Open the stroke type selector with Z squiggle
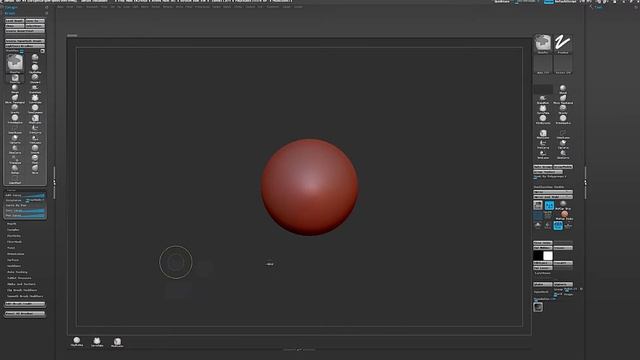640x360 pixels. 563,44
